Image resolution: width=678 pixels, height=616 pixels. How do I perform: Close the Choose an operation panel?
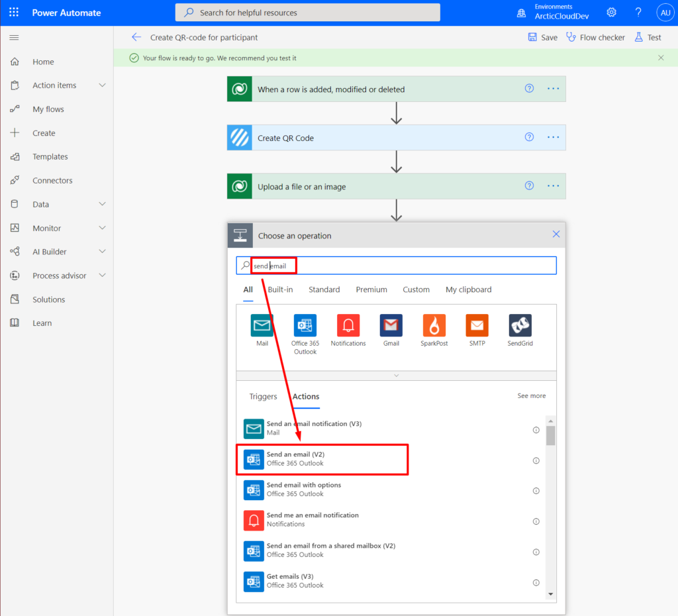556,234
